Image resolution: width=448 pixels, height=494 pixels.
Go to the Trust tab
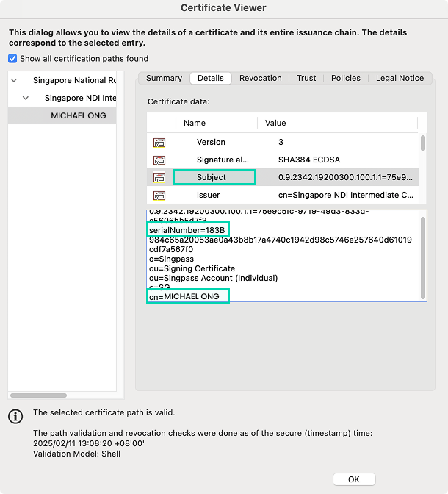click(x=306, y=78)
